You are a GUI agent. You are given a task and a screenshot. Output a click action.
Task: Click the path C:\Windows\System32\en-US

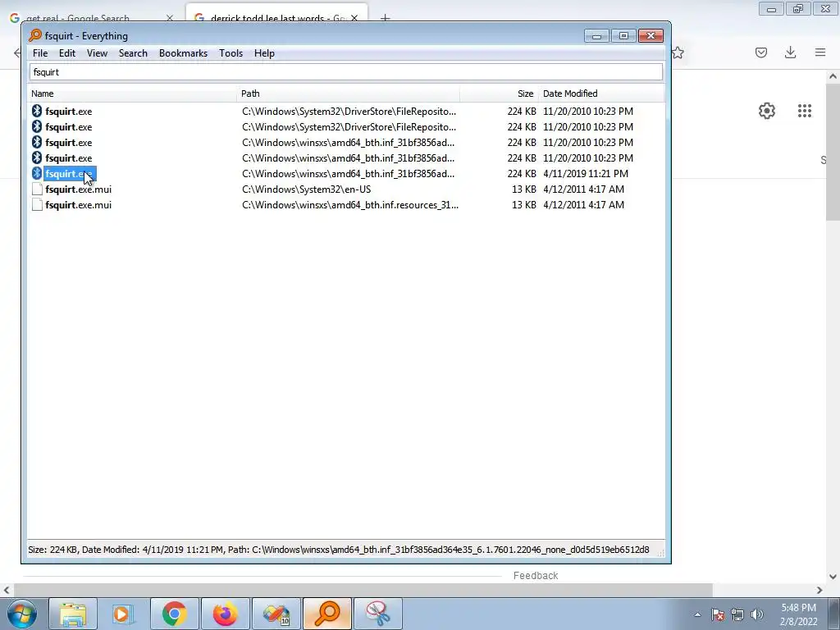[306, 189]
